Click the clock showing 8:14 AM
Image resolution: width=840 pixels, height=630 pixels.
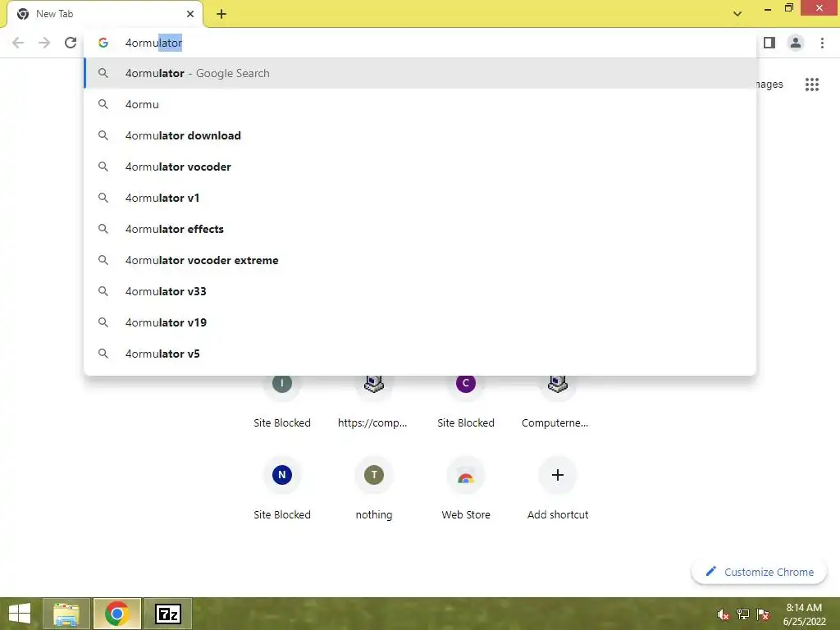(804, 614)
